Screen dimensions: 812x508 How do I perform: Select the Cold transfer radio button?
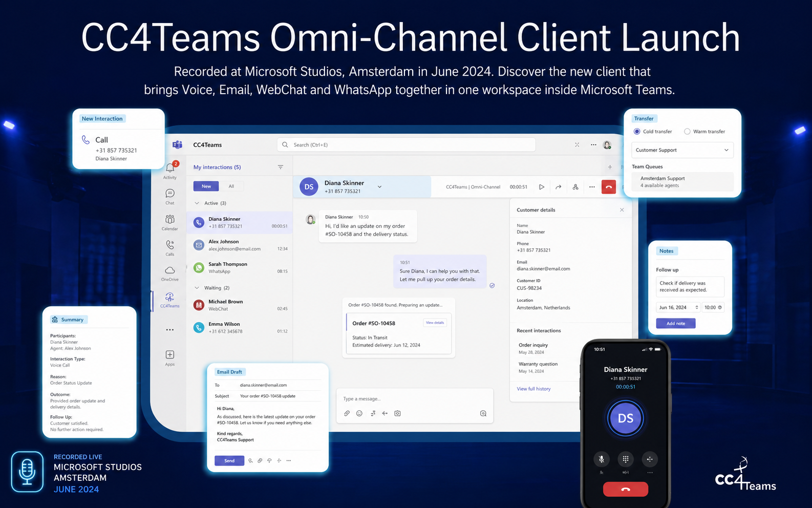click(637, 132)
